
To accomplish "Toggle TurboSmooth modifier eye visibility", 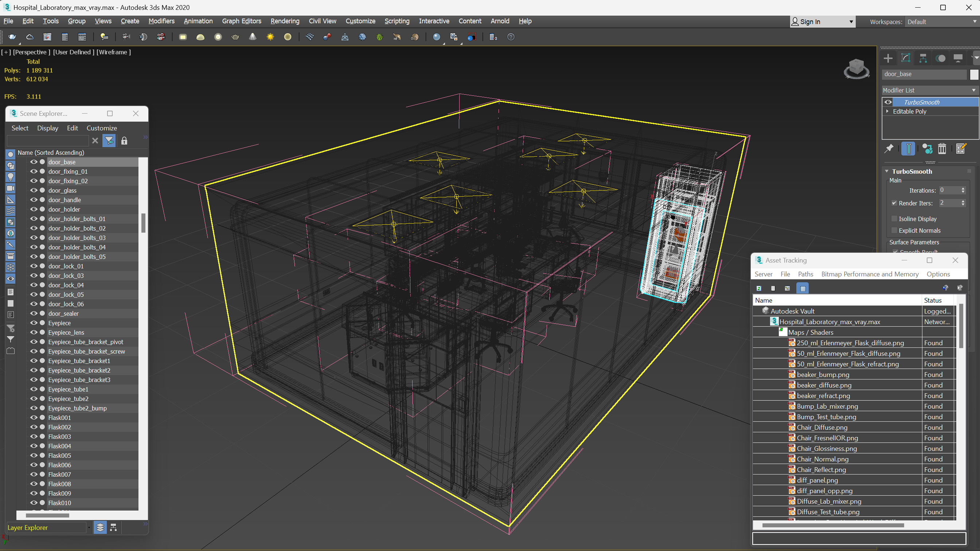I will coord(888,102).
